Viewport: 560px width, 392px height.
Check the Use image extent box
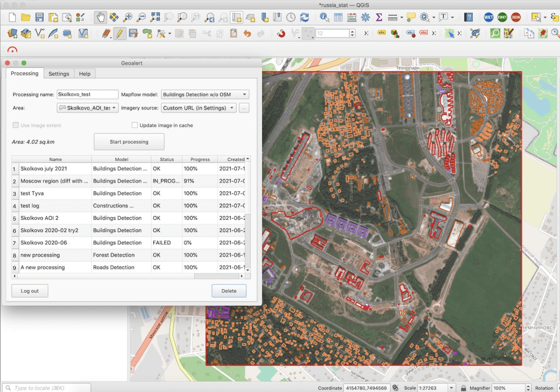(16, 125)
